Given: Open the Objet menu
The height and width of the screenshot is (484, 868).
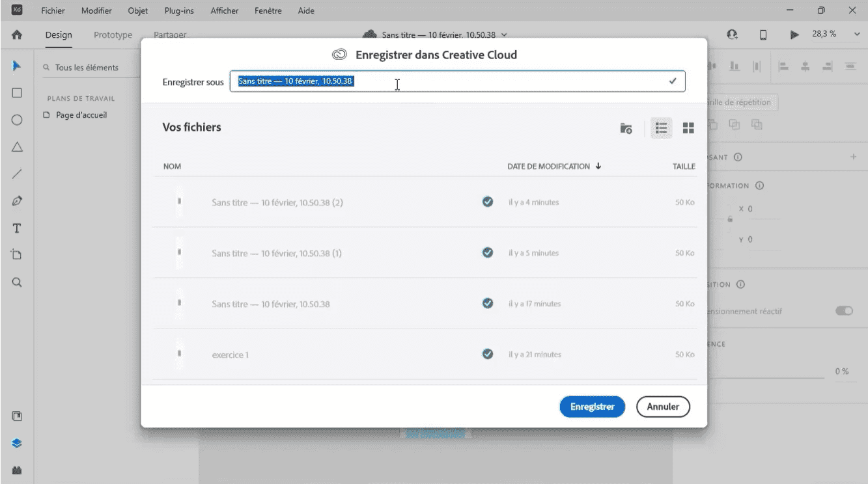Looking at the screenshot, I should (x=138, y=10).
